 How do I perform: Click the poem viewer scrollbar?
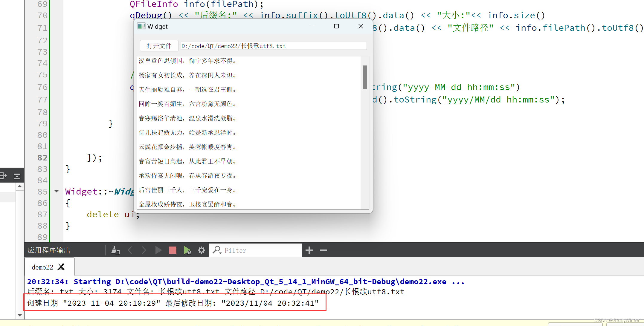[x=364, y=77]
